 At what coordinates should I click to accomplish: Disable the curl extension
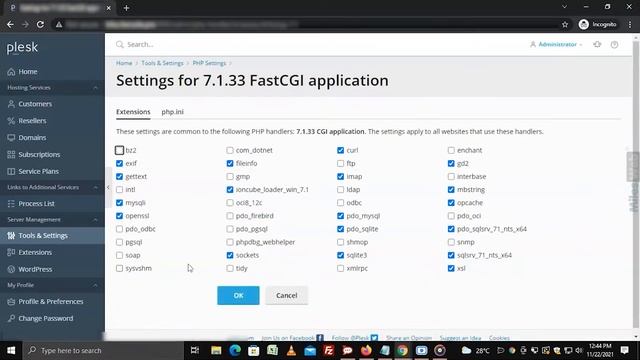(340, 150)
